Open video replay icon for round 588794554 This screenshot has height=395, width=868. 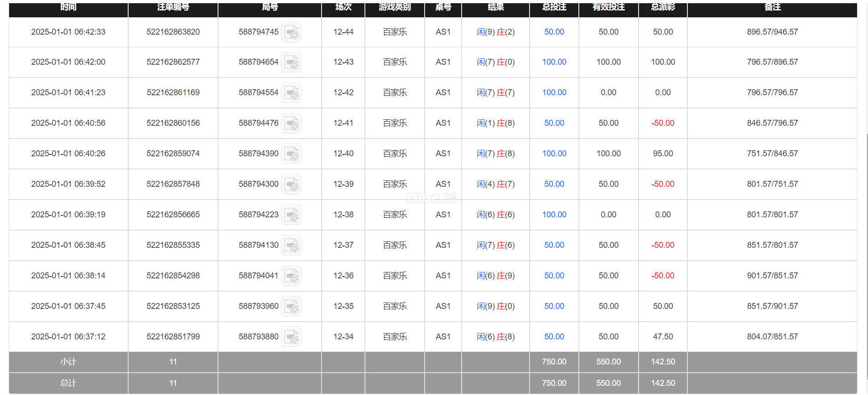click(291, 93)
